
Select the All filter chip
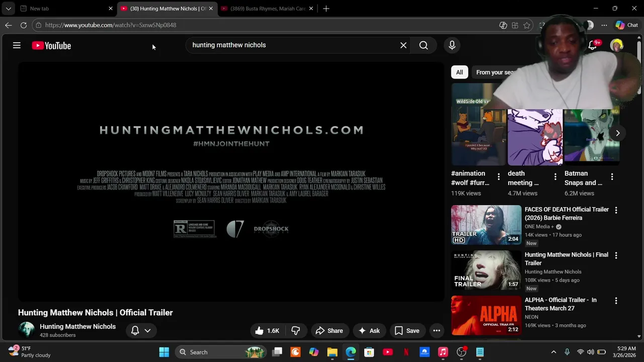(x=459, y=72)
